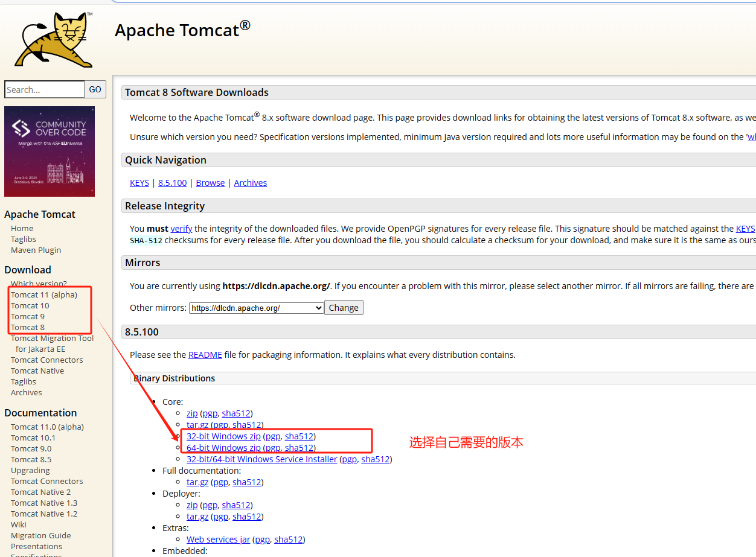This screenshot has height=557, width=756.
Task: Click KEYS in Quick Navigation
Action: click(139, 183)
